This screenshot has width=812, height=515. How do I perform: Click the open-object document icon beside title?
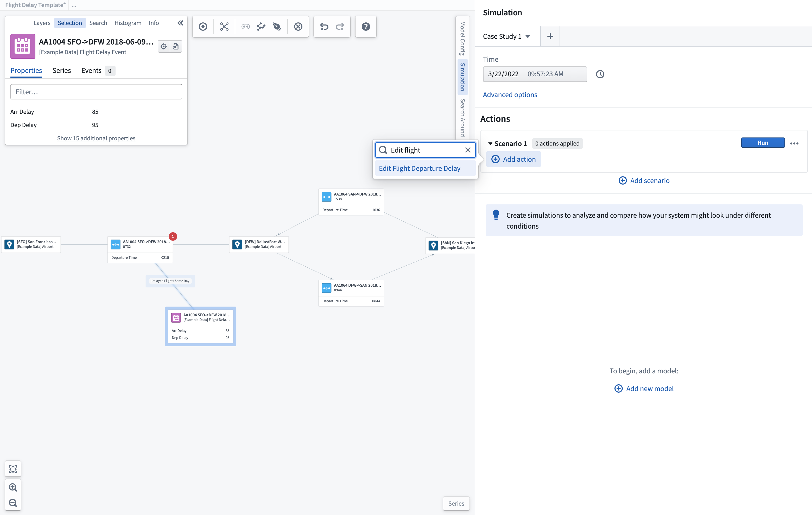[176, 47]
